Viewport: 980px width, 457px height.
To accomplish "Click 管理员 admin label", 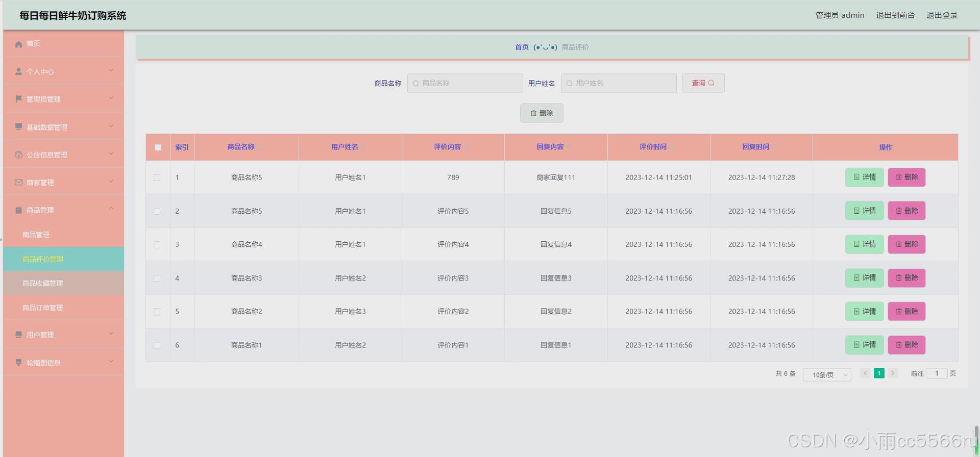I will [x=840, y=15].
